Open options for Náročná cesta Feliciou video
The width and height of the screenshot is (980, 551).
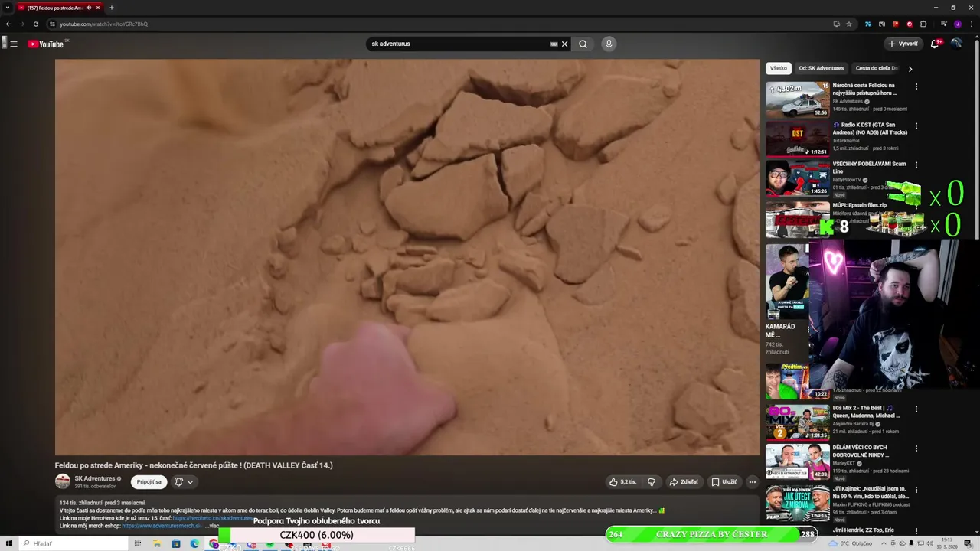click(x=916, y=86)
